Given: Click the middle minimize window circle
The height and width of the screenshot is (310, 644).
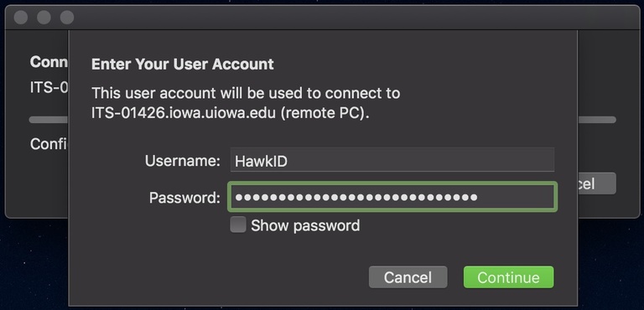Looking at the screenshot, I should (x=44, y=18).
